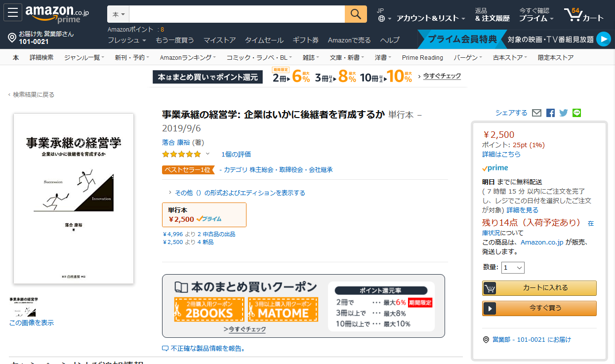Click この画像を表示 link

coord(32,323)
